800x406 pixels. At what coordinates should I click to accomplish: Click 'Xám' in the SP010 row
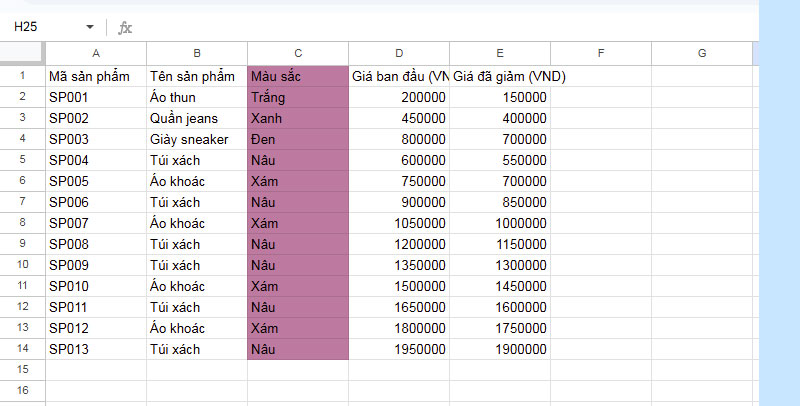(x=298, y=286)
